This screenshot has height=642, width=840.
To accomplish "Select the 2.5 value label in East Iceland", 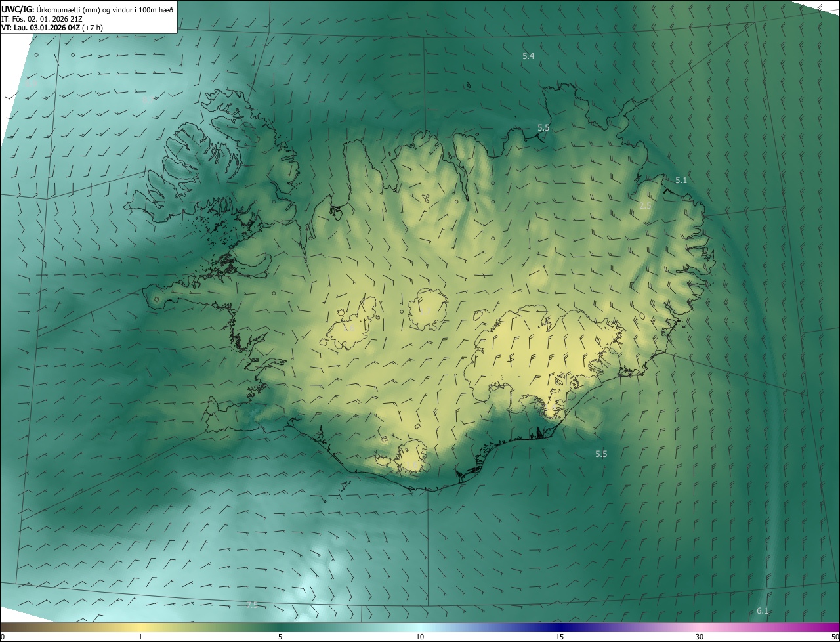I will [x=645, y=206].
